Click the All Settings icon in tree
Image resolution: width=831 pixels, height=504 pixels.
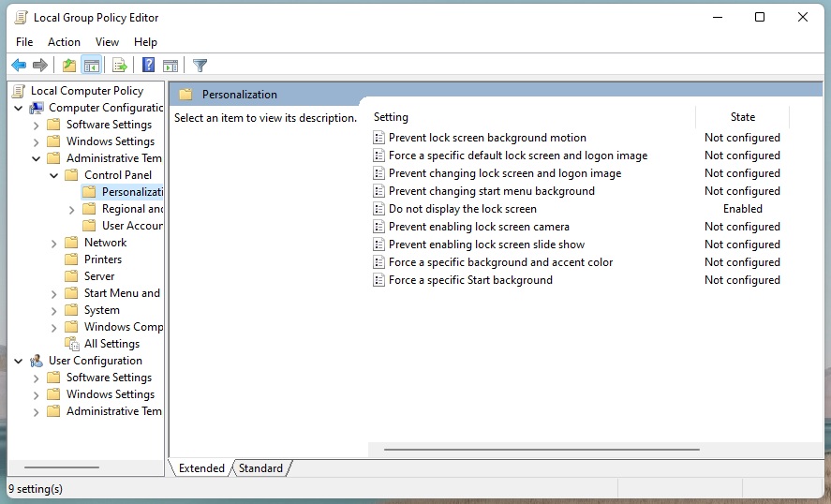point(72,344)
